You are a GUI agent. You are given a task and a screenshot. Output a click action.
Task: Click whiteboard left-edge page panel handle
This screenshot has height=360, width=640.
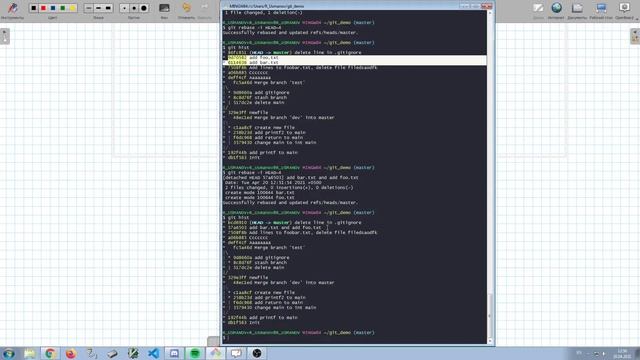point(4,36)
